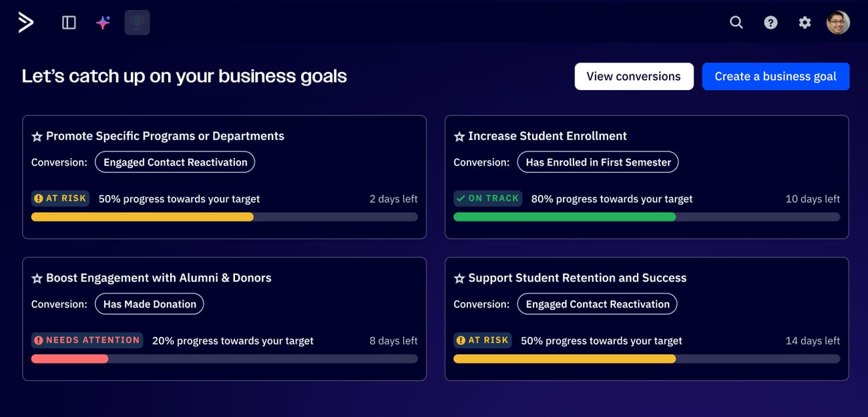
Task: Click the ActiveCampaign logo icon
Action: coord(25,22)
